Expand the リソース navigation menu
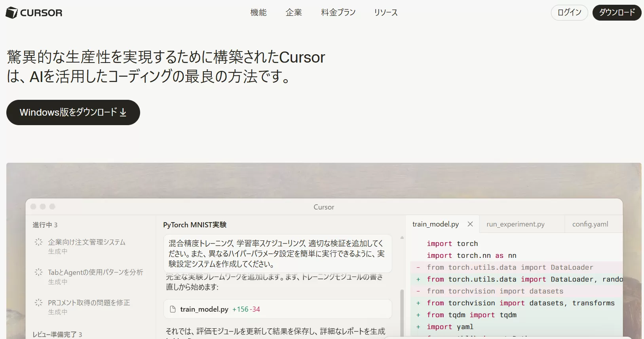Image resolution: width=644 pixels, height=339 pixels. click(386, 13)
